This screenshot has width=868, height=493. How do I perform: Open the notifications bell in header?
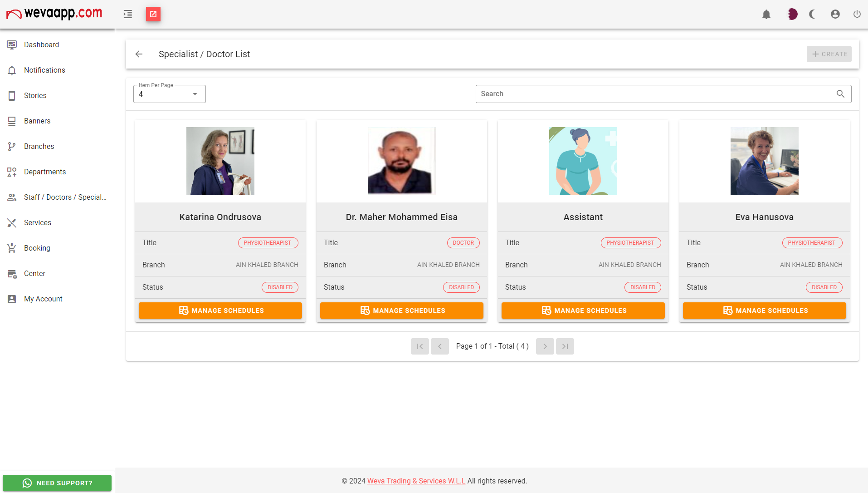pyautogui.click(x=766, y=14)
